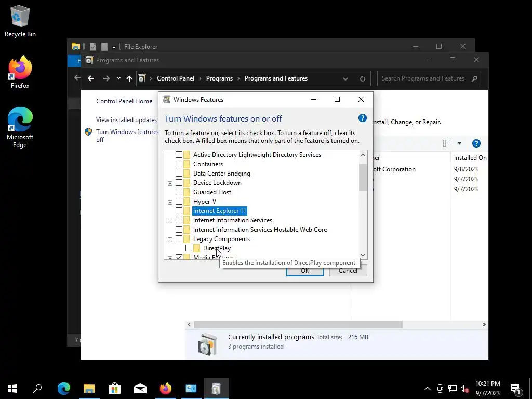Click the programs list scroll-right arrow

(484, 324)
